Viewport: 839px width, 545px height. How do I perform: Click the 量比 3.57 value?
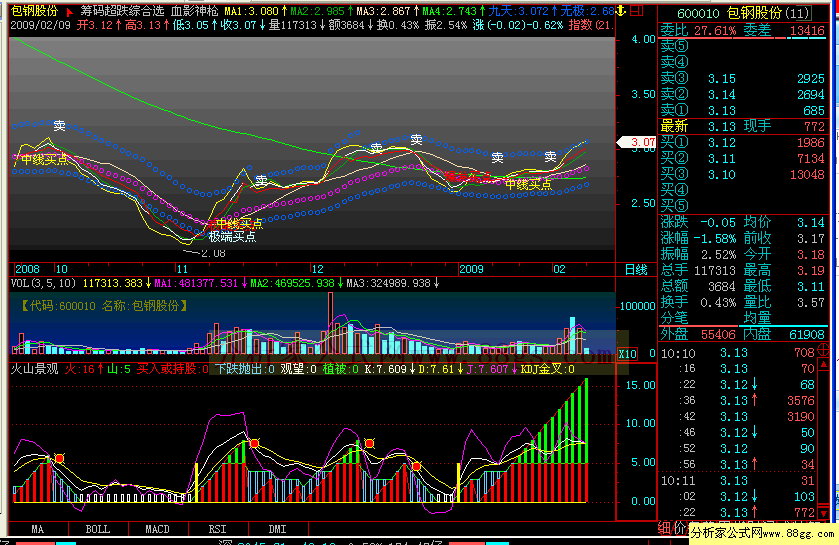click(811, 303)
